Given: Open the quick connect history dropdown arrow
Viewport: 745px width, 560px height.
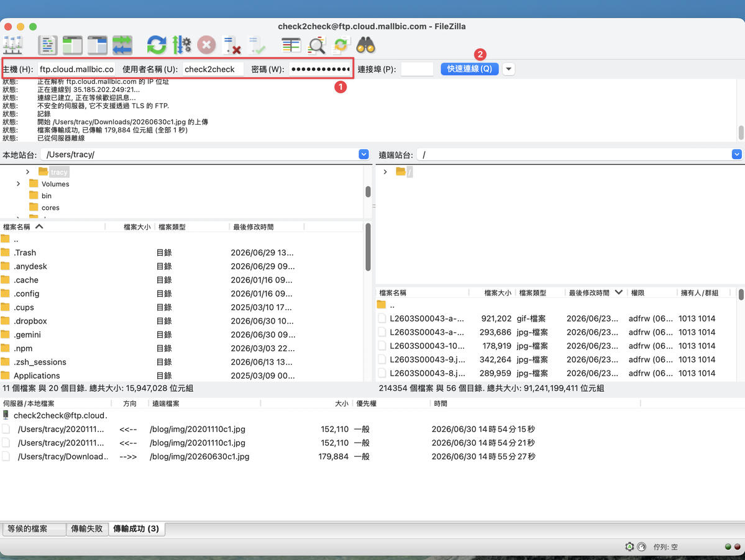Looking at the screenshot, I should [508, 69].
